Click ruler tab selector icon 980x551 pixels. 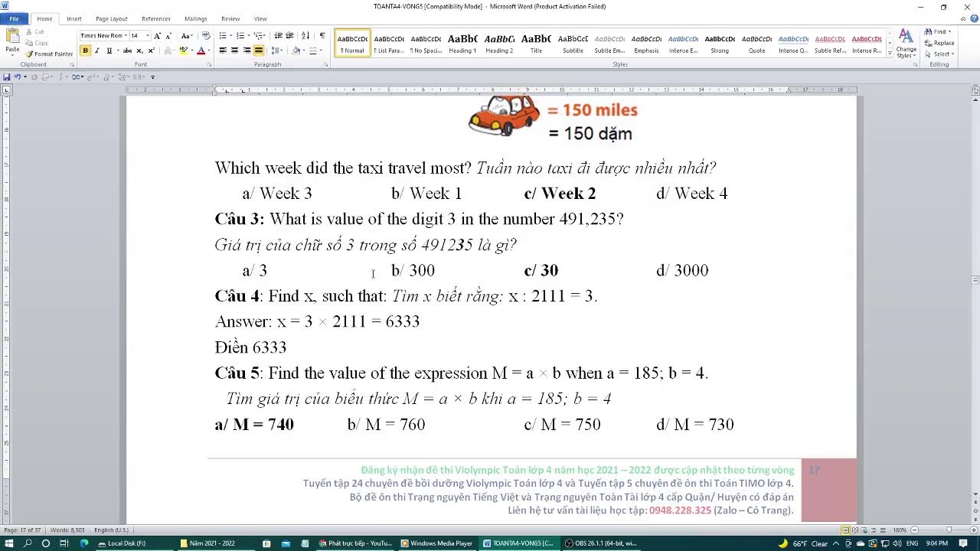7,90
